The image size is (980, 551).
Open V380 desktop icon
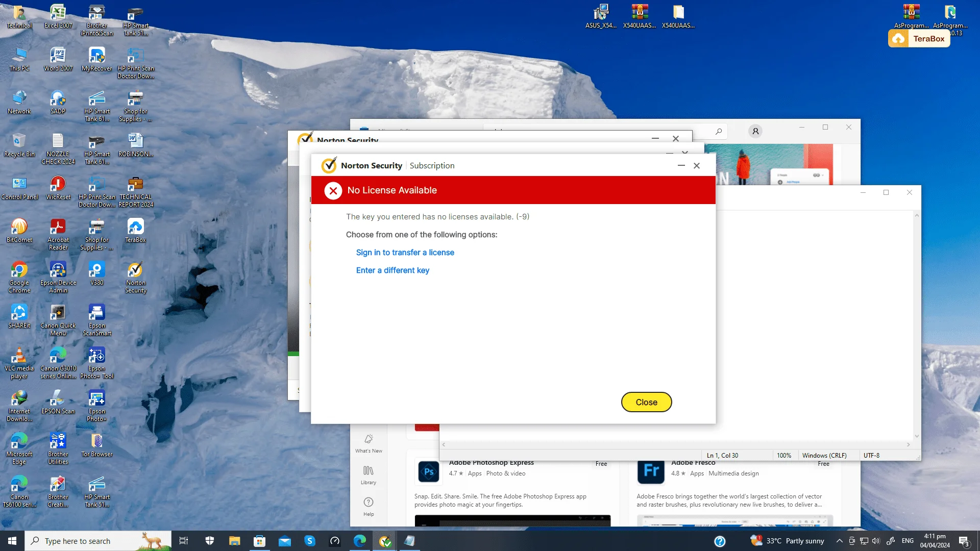(97, 273)
